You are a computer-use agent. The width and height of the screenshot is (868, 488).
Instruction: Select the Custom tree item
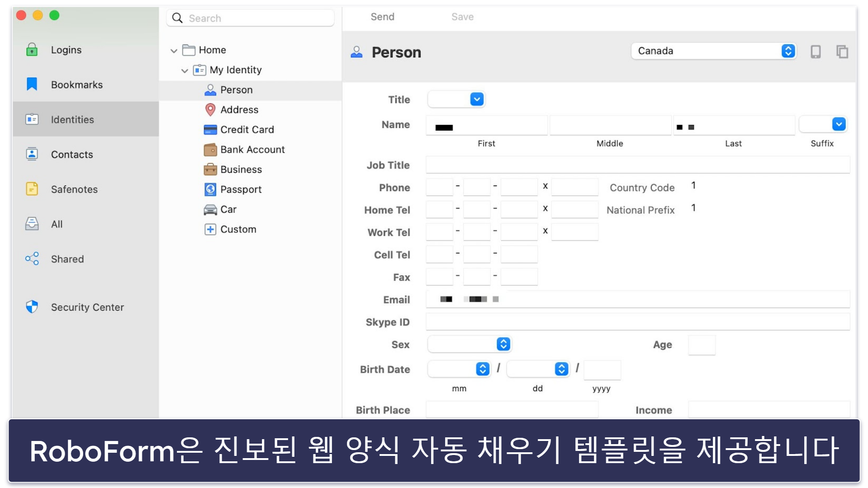(251, 229)
